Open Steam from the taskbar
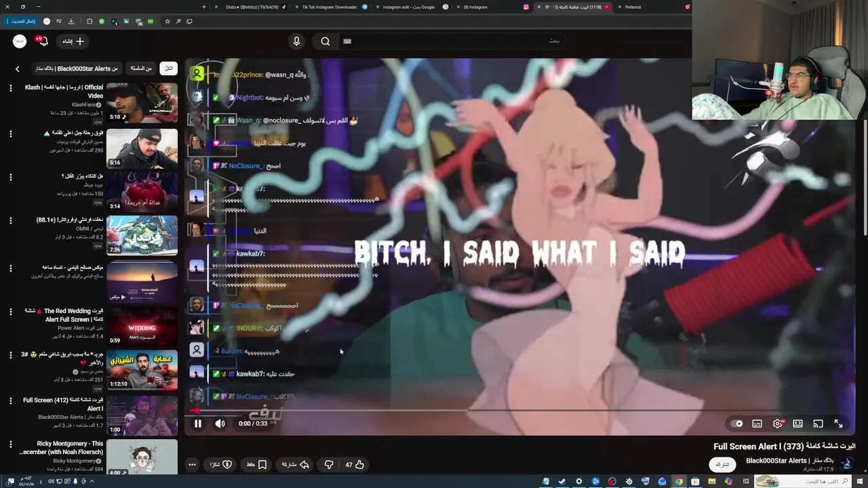The height and width of the screenshot is (488, 868). pos(562,481)
